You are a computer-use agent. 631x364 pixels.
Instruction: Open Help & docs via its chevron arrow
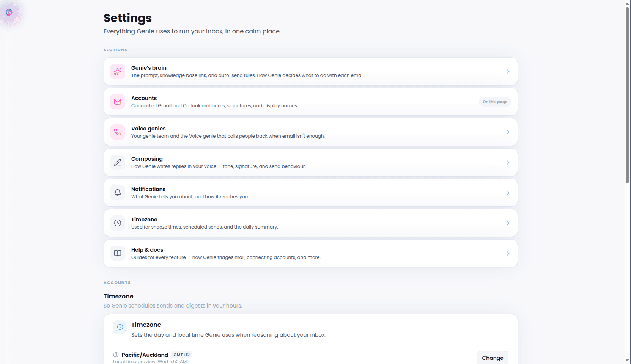[508, 253]
